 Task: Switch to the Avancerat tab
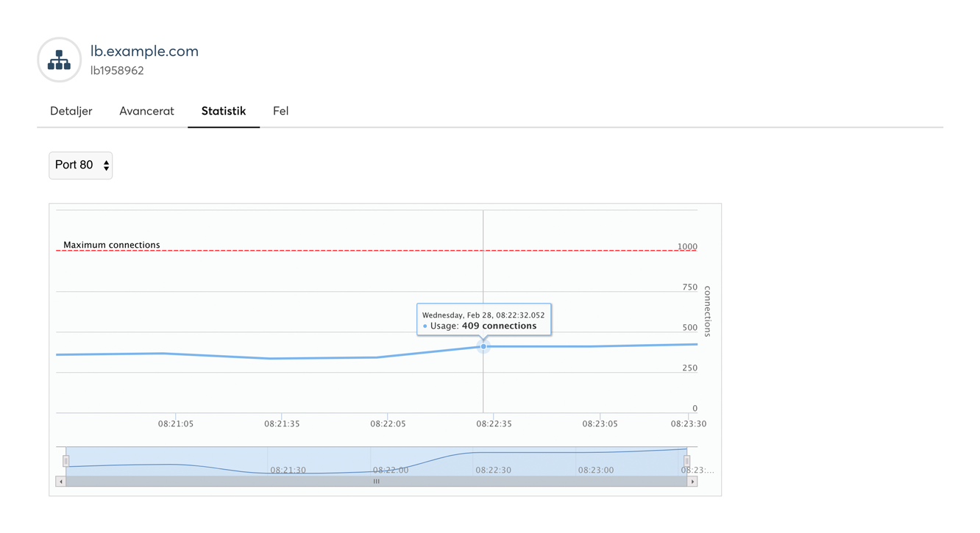[146, 111]
